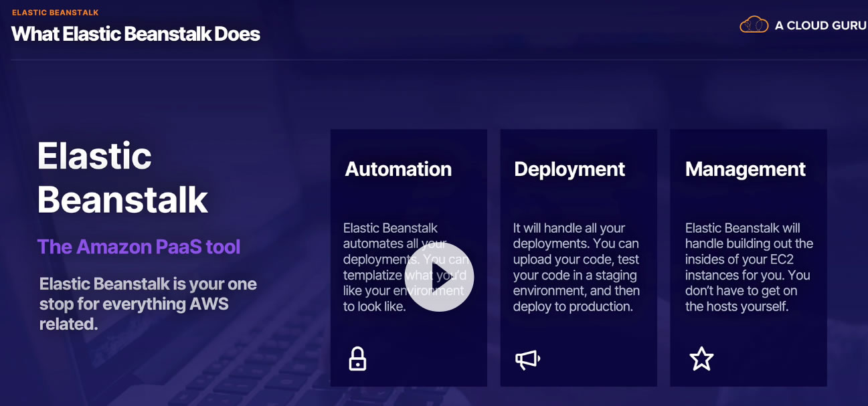This screenshot has width=868, height=406.
Task: Click the Automation card heading
Action: 398,169
